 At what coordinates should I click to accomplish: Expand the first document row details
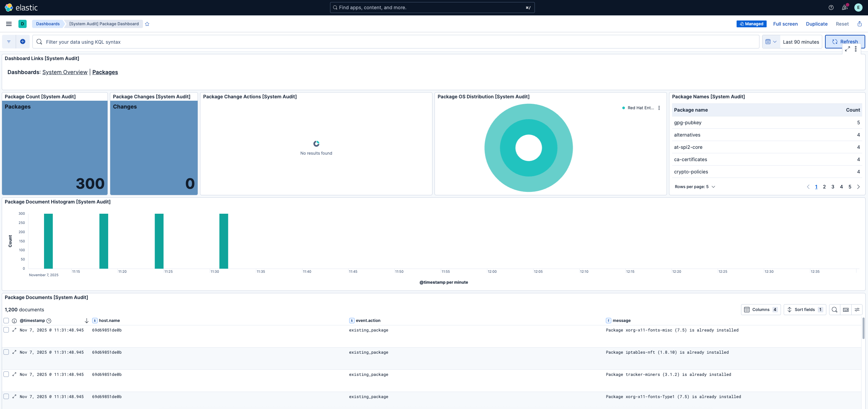(x=14, y=330)
